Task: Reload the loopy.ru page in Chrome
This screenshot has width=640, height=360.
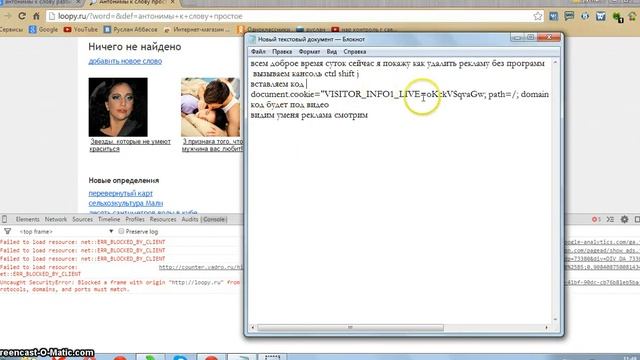Action: click(22, 16)
